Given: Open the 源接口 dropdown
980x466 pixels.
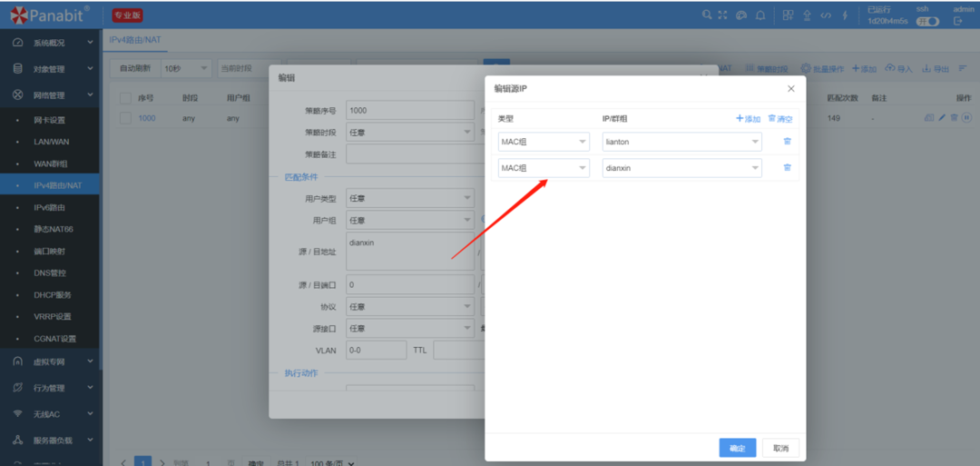Looking at the screenshot, I should point(410,329).
